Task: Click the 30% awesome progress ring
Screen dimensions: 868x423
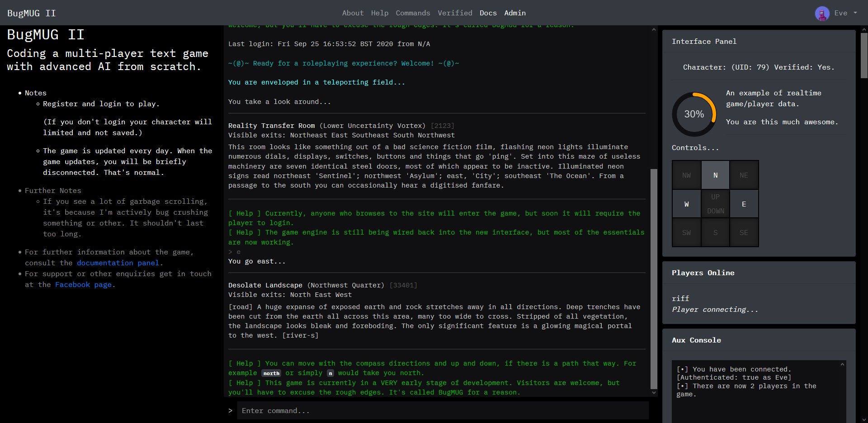Action: 694,114
